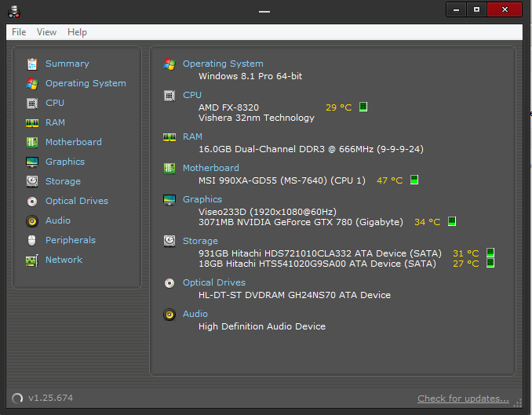Select Summary in the sidebar
Screen dimensions: 532x415
[67, 64]
